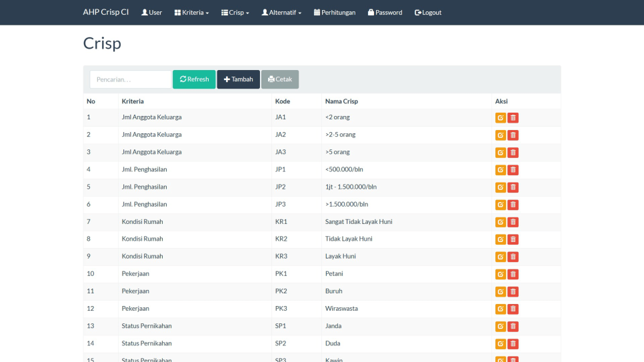Click the Cetak print button
The height and width of the screenshot is (362, 644).
point(280,79)
